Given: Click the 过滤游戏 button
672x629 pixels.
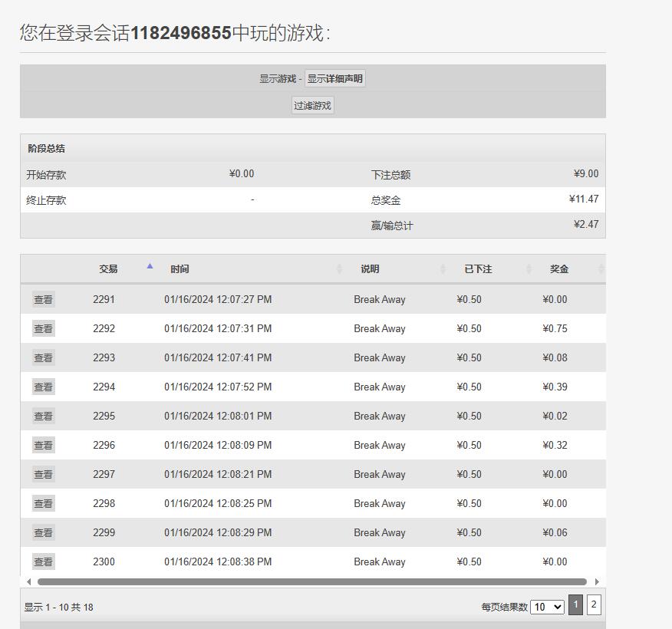Looking at the screenshot, I should click(312, 106).
